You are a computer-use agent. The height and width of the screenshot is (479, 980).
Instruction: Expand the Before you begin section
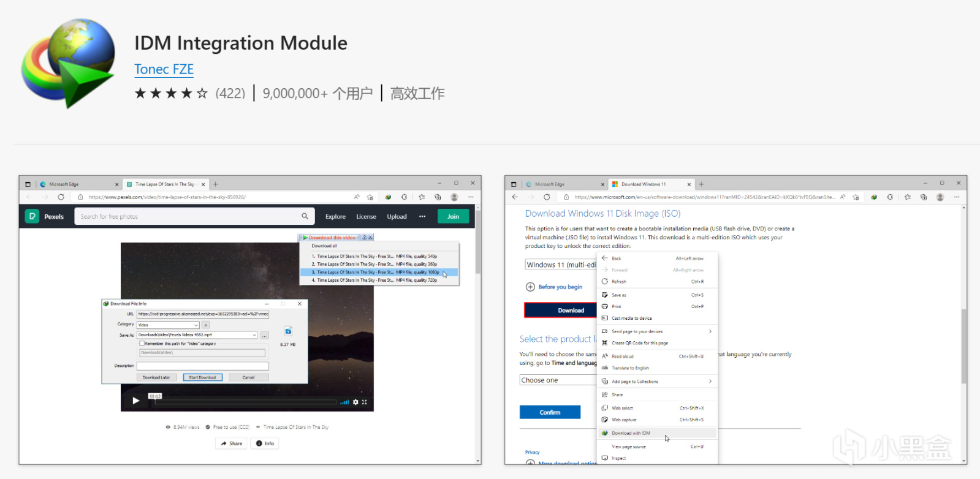click(x=554, y=287)
